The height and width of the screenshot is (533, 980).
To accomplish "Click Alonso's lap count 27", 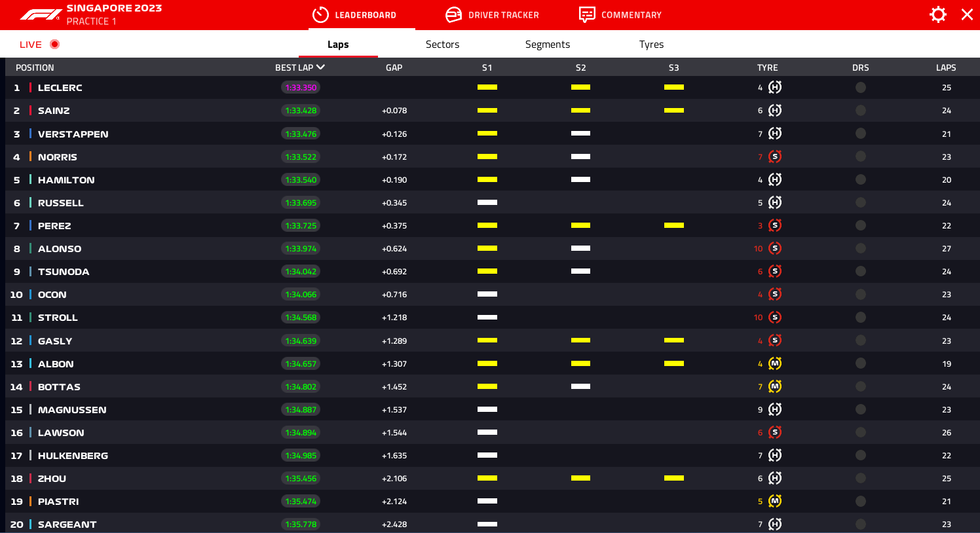I will [x=947, y=249].
